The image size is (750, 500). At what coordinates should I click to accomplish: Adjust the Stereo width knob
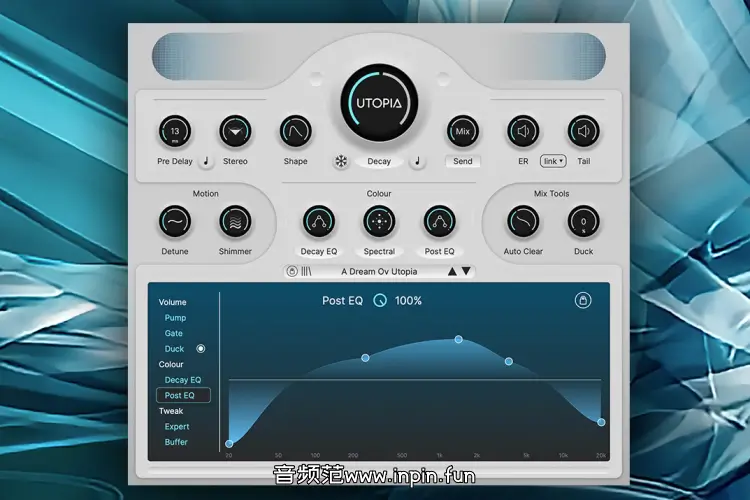[235, 131]
